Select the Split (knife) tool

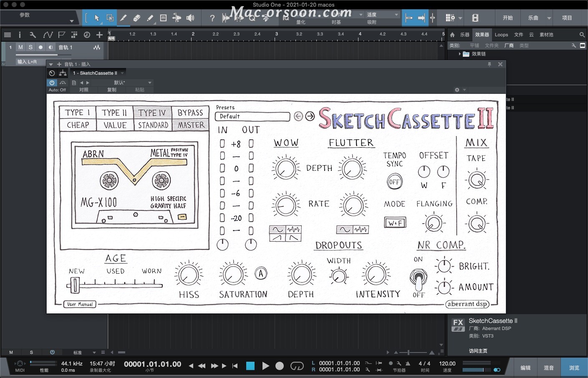(123, 18)
